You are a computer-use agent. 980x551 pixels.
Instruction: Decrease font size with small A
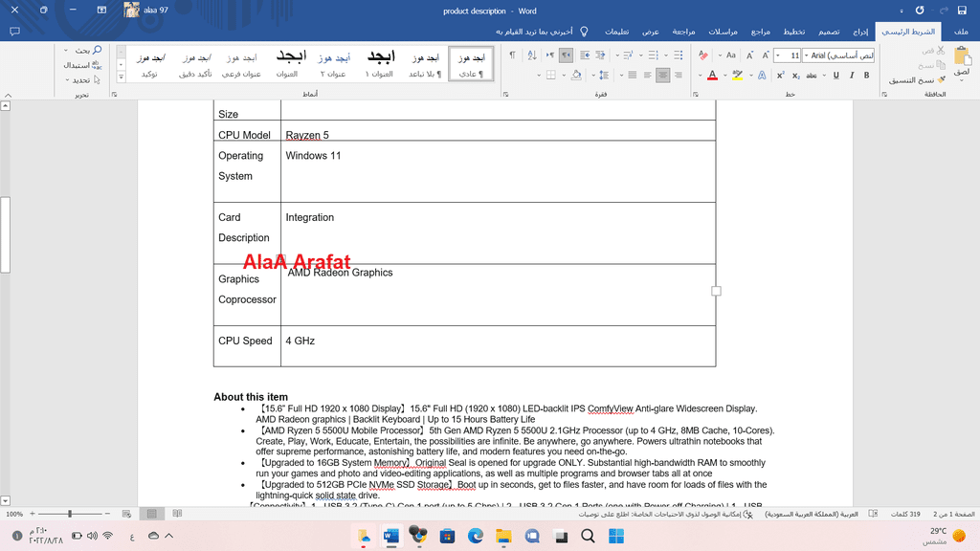pyautogui.click(x=750, y=55)
